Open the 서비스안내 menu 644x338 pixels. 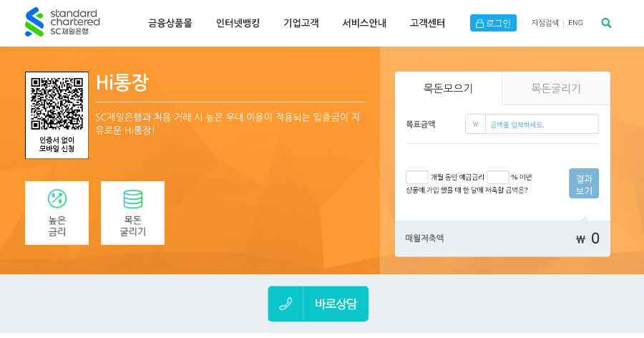coord(364,23)
